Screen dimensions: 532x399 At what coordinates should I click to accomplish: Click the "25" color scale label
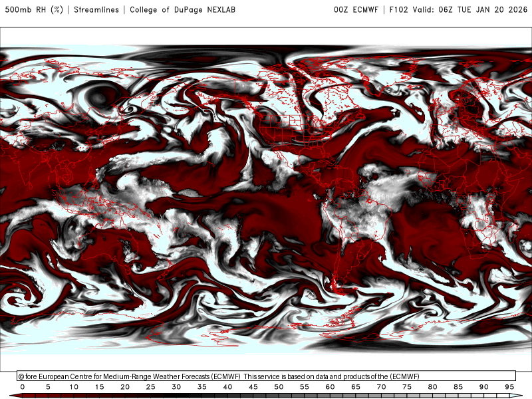[x=151, y=387]
